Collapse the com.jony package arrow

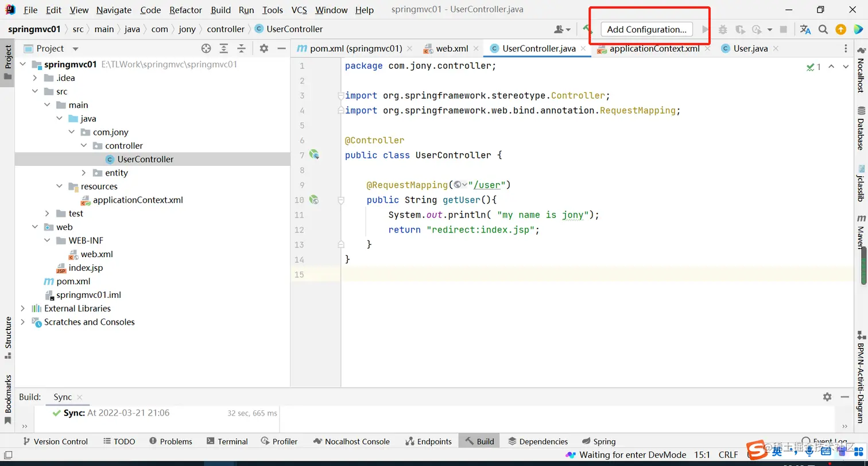pyautogui.click(x=72, y=132)
